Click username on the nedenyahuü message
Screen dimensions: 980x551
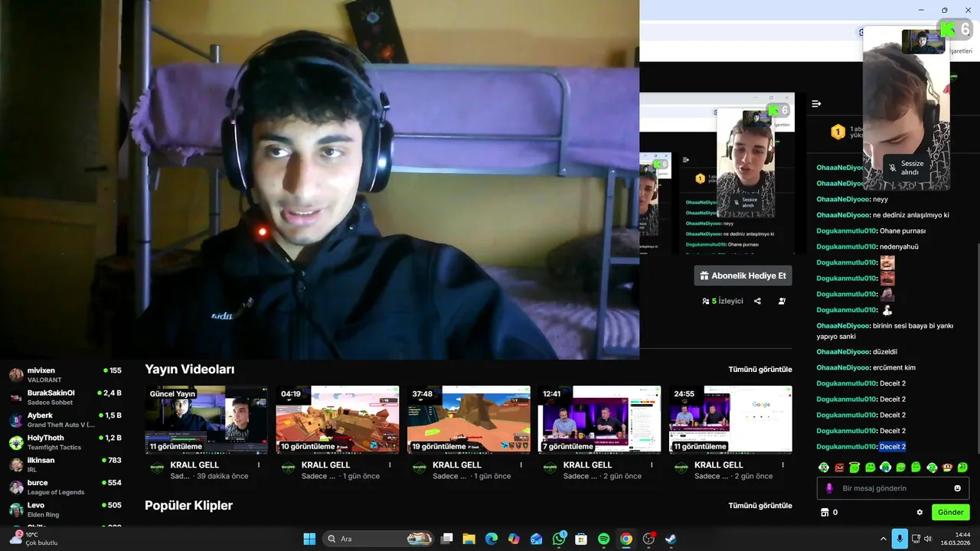[x=846, y=246]
